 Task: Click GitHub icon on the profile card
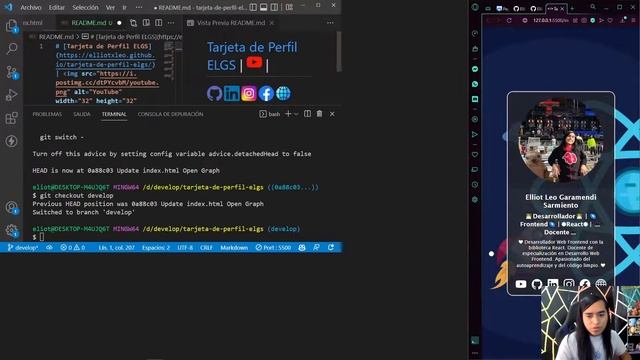coord(537,284)
